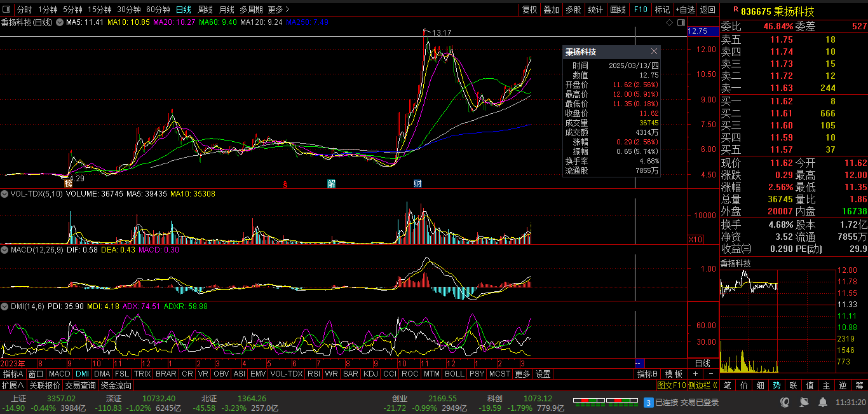Collapse the sidebar via 侧边栏 button
Image resolution: width=868 pixels, height=414 pixels.
tap(704, 385)
